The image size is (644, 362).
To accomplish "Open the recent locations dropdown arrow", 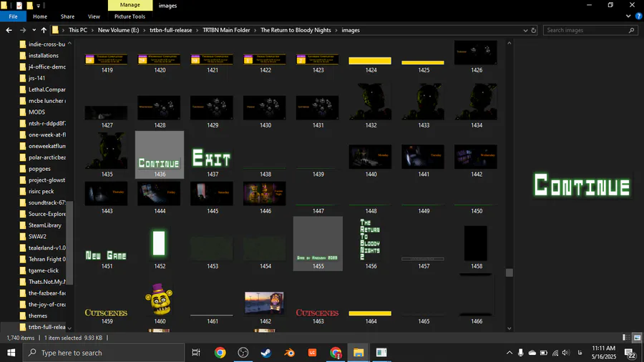I will click(x=34, y=30).
